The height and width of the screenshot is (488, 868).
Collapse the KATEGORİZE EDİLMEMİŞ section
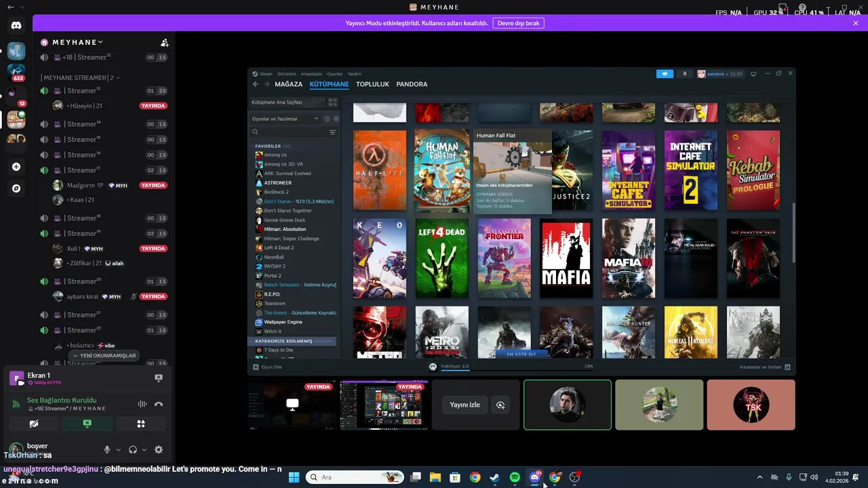click(x=293, y=341)
